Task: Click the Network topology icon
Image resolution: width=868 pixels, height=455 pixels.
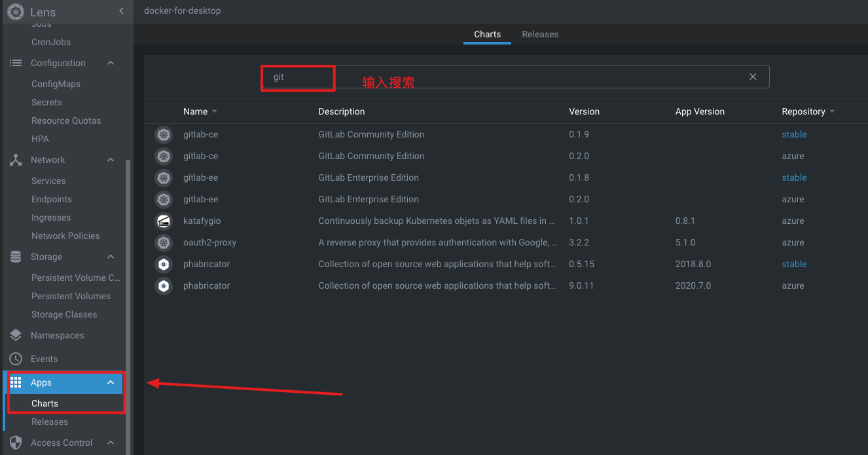Action: click(x=16, y=160)
